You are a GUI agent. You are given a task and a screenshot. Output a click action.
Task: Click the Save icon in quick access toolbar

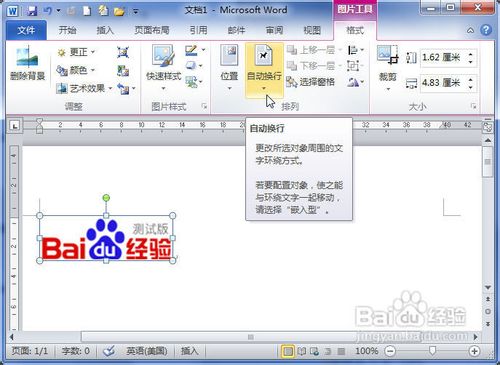click(32, 11)
